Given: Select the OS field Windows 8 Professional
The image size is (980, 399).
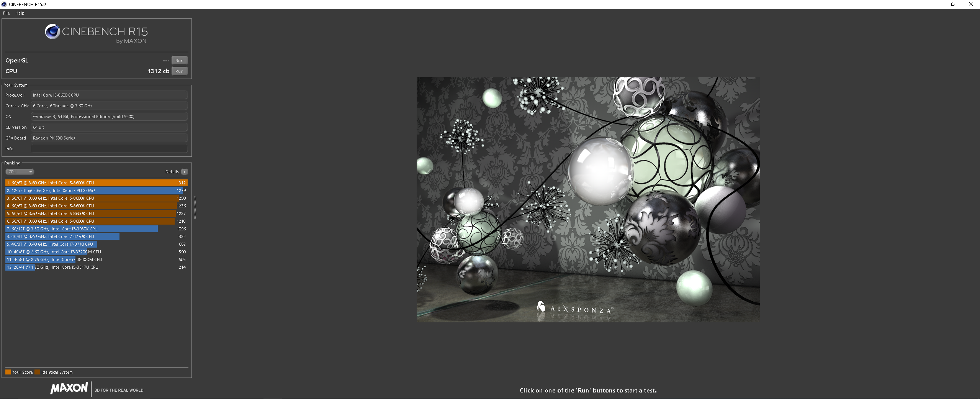Looking at the screenshot, I should pos(109,117).
